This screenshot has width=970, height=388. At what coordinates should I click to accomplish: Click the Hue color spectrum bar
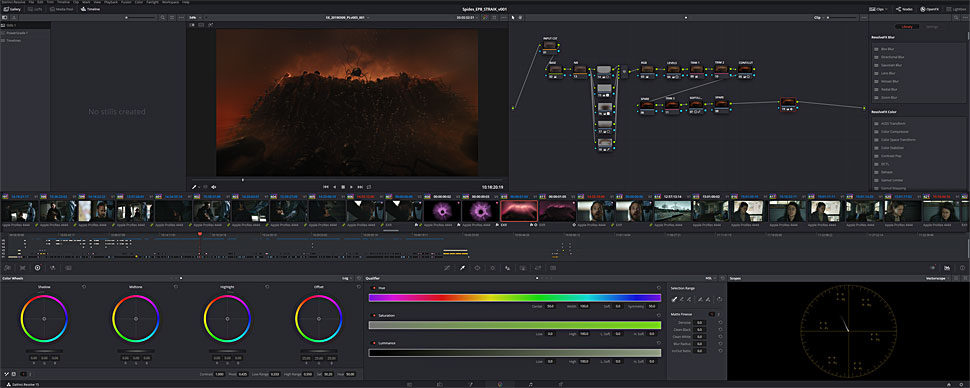pyautogui.click(x=515, y=298)
